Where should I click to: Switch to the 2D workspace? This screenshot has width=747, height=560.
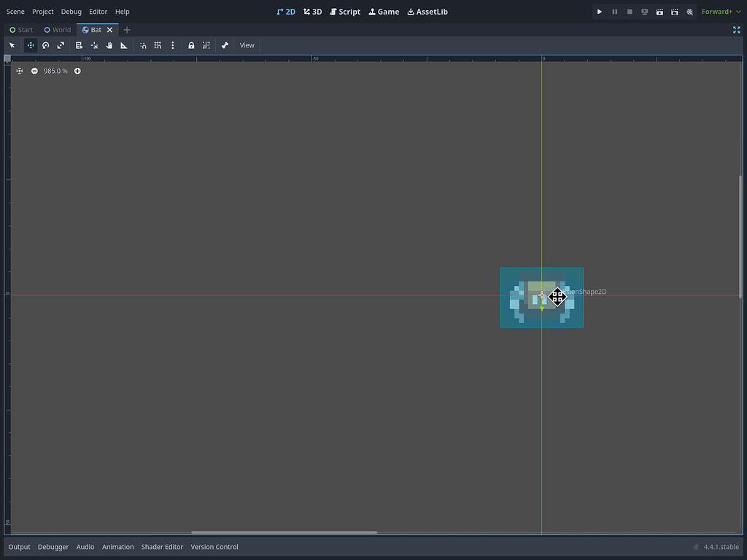click(286, 12)
